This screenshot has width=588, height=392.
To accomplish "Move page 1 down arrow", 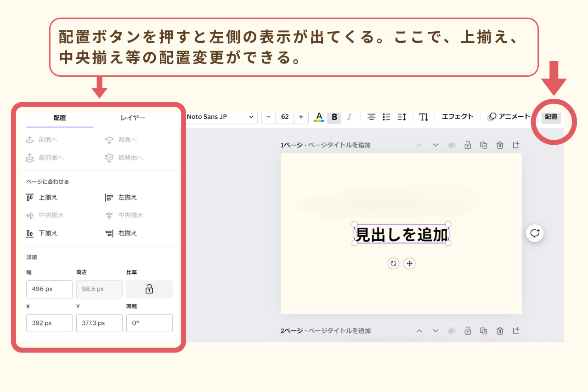I will point(435,145).
